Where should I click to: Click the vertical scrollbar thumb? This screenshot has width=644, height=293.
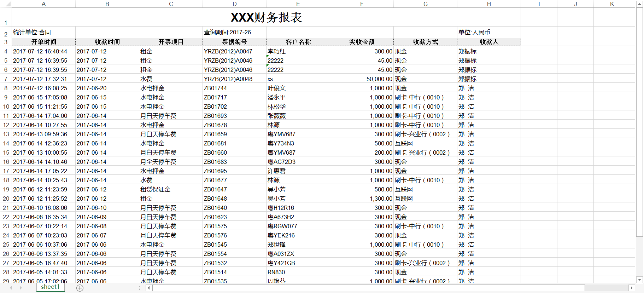click(x=639, y=122)
